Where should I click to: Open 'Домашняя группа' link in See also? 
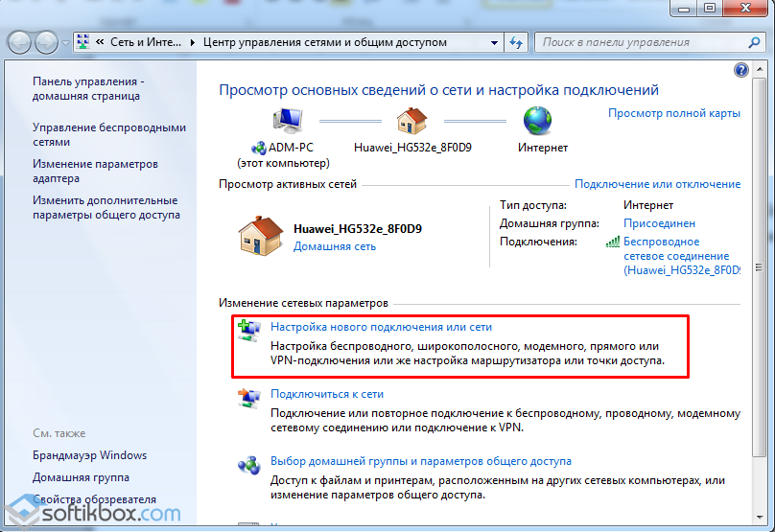tap(82, 477)
